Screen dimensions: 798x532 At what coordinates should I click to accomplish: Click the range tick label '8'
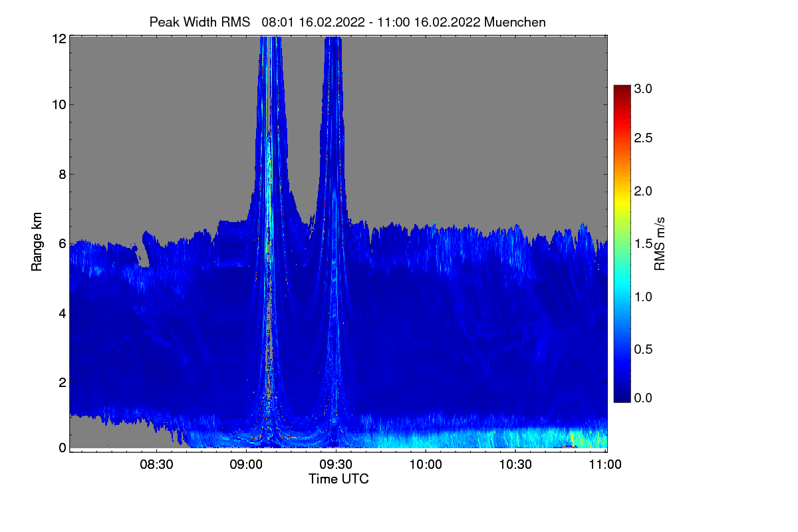62,174
